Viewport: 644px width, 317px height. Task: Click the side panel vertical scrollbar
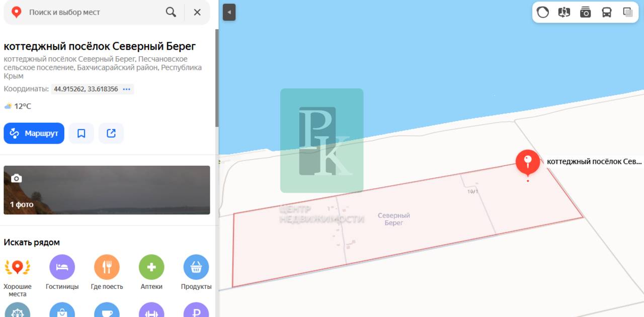click(217, 78)
